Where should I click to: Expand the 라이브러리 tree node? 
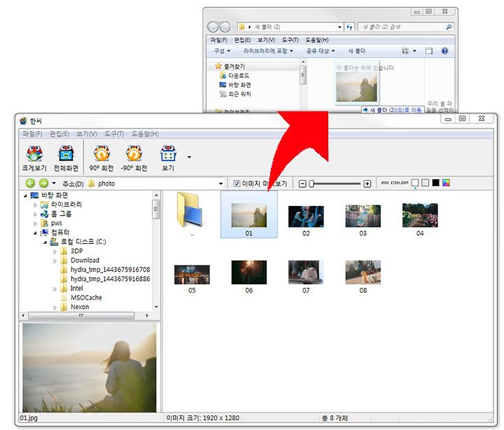[35, 205]
